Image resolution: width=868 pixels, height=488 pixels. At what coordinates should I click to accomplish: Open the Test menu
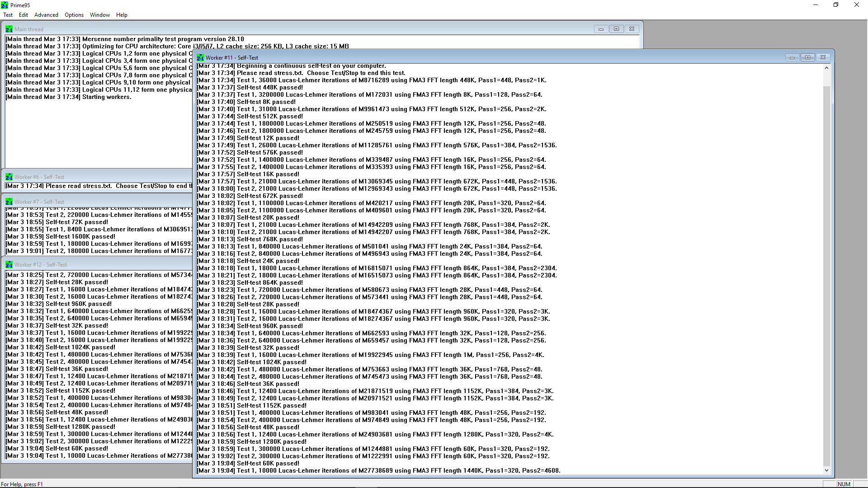[x=8, y=15]
